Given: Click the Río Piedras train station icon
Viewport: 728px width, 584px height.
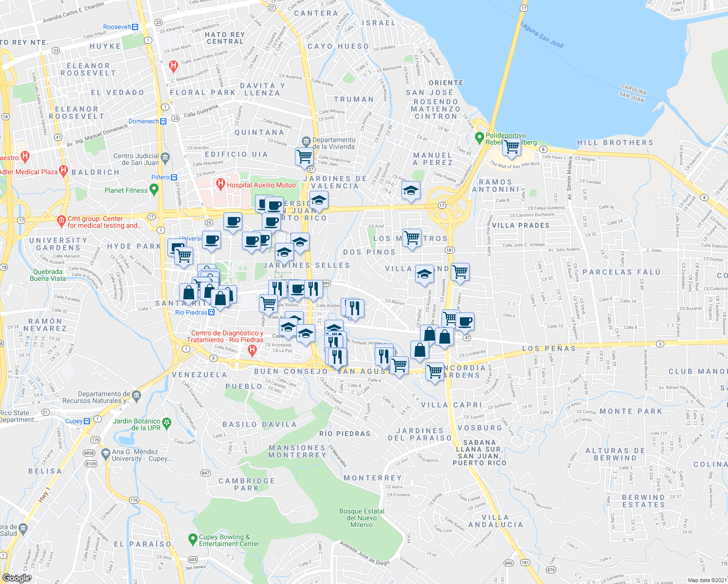Looking at the screenshot, I should 211,312.
